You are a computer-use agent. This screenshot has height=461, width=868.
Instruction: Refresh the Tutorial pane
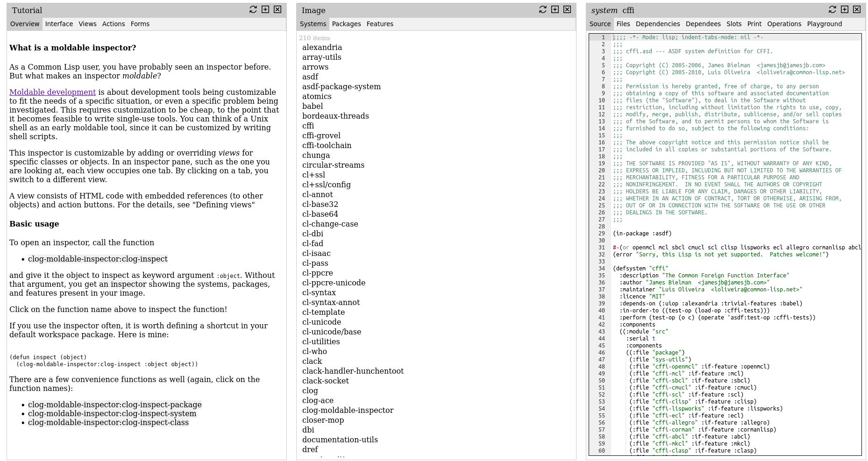click(x=253, y=10)
